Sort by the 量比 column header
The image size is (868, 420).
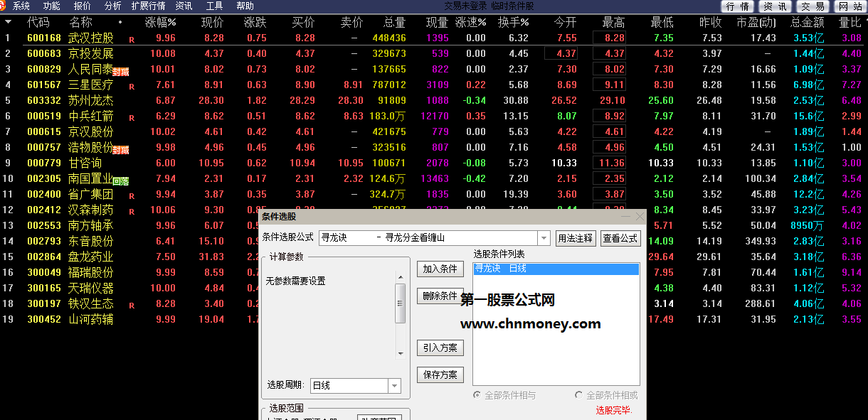coord(850,23)
